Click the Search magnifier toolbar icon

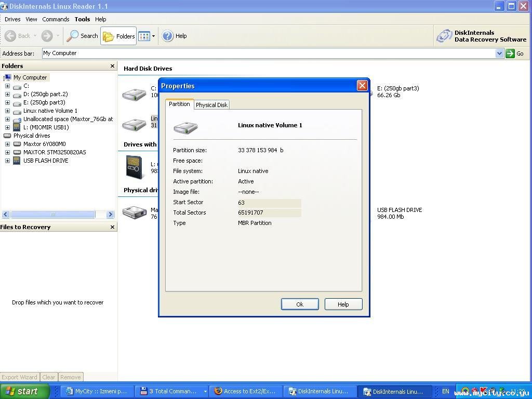(73, 36)
